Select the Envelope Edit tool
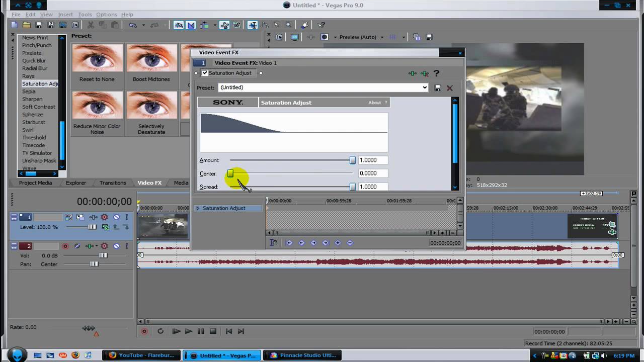 pyautogui.click(x=265, y=25)
